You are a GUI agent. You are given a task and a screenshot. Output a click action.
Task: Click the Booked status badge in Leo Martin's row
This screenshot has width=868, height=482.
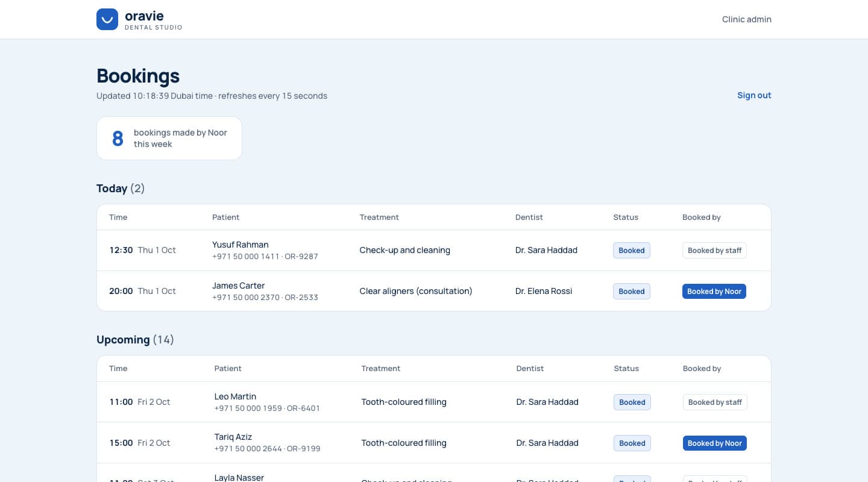click(x=632, y=402)
